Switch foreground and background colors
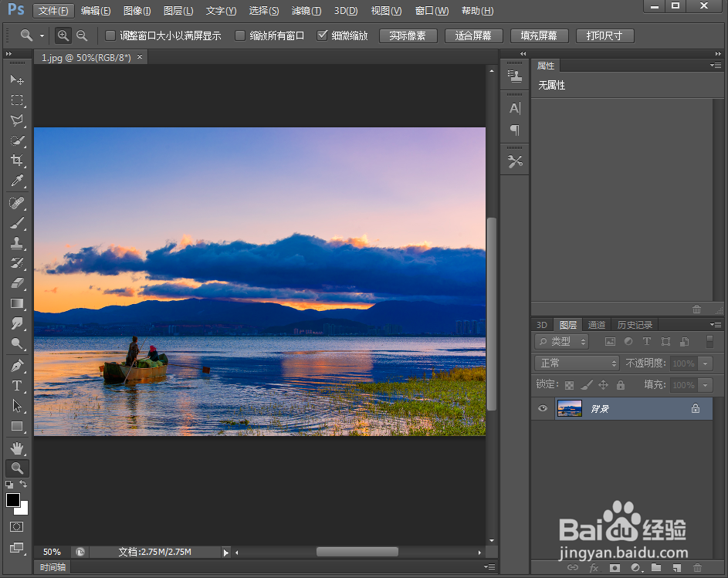Image resolution: width=728 pixels, height=578 pixels. [x=23, y=484]
